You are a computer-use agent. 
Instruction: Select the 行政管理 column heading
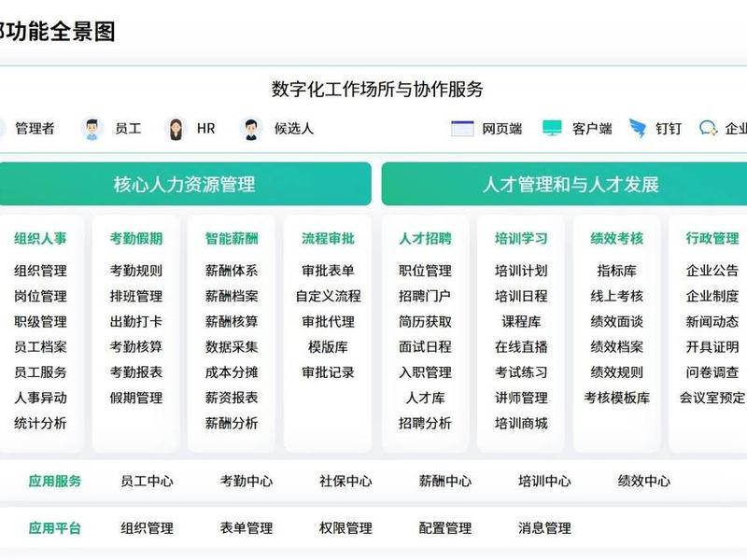point(712,238)
